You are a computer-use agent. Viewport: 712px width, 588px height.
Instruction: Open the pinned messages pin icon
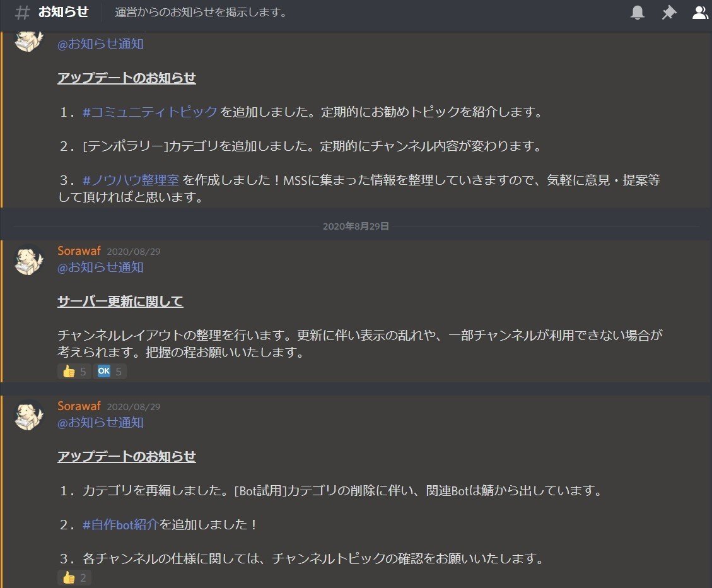coord(668,12)
